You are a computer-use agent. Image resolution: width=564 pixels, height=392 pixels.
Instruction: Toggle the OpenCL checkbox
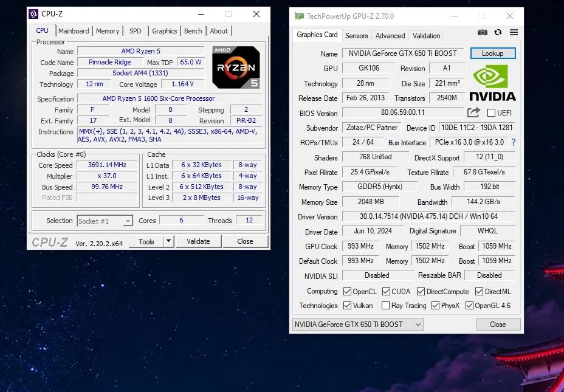(347, 291)
